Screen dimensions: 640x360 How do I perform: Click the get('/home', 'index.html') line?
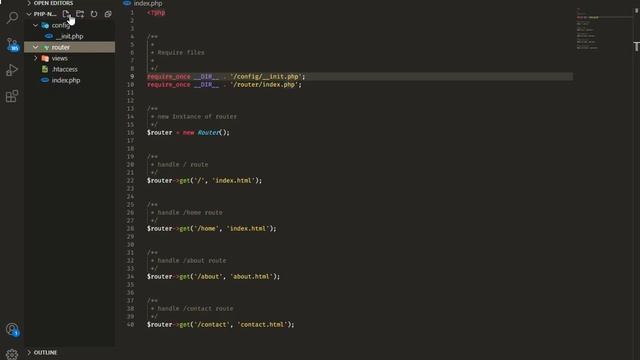coord(211,229)
